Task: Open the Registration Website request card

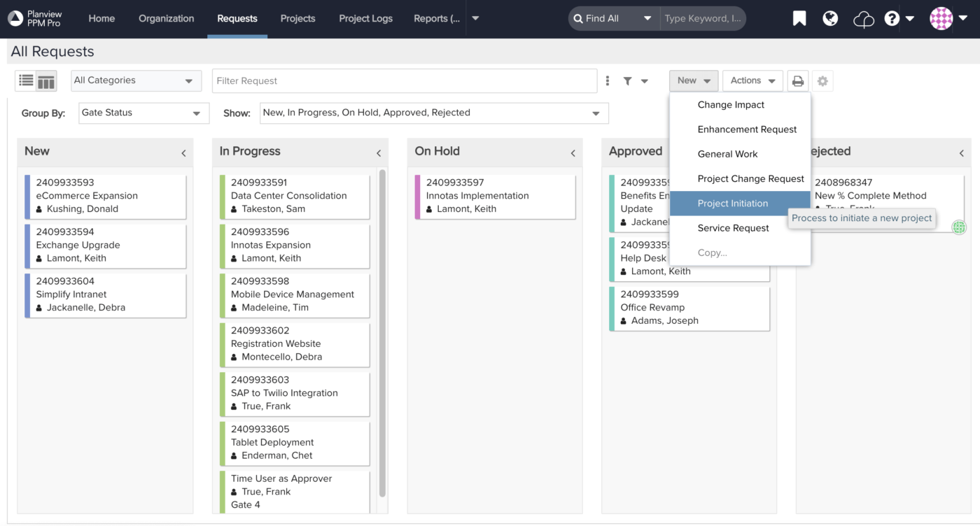Action: [x=295, y=344]
